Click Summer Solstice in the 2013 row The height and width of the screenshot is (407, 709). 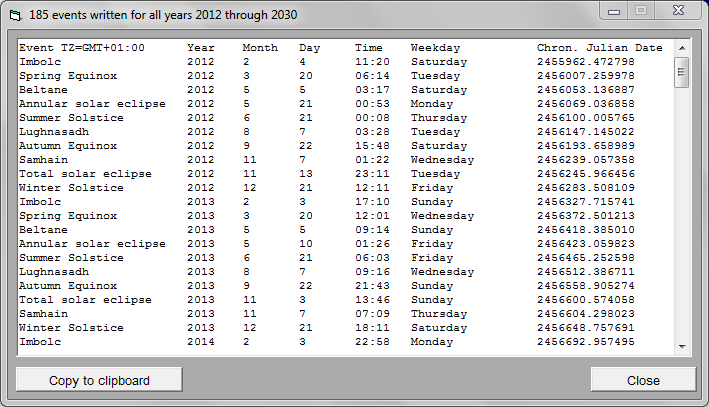tap(71, 258)
